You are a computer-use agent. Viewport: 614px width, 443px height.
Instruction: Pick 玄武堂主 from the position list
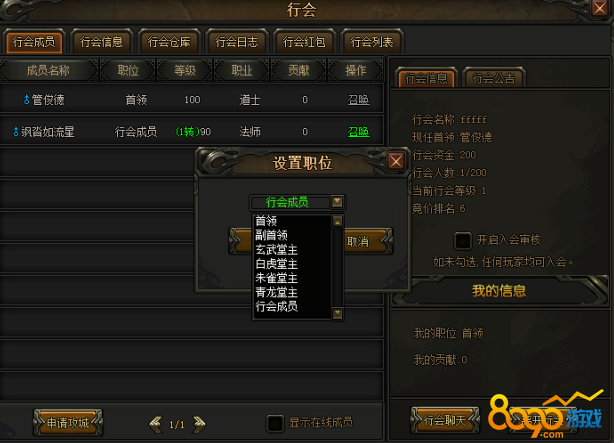coord(276,250)
